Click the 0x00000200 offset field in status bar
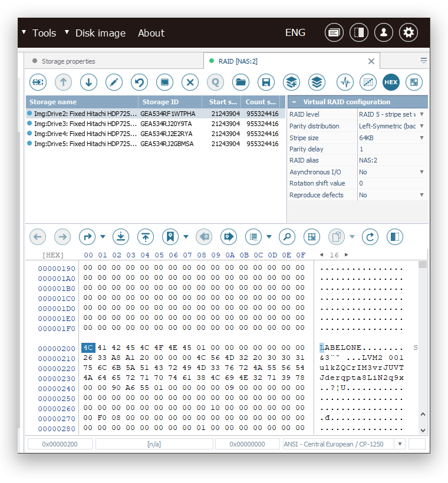 [60, 444]
